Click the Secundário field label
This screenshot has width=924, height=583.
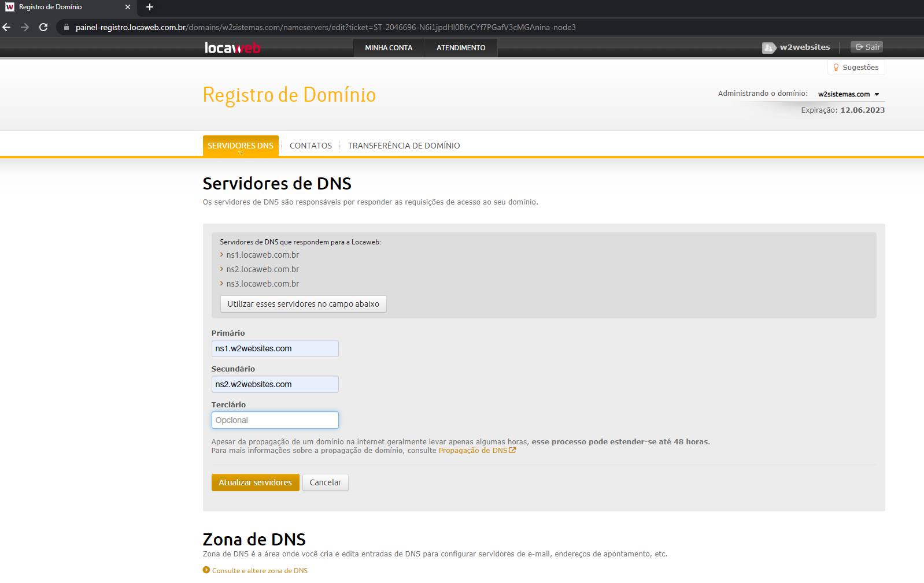tap(233, 369)
